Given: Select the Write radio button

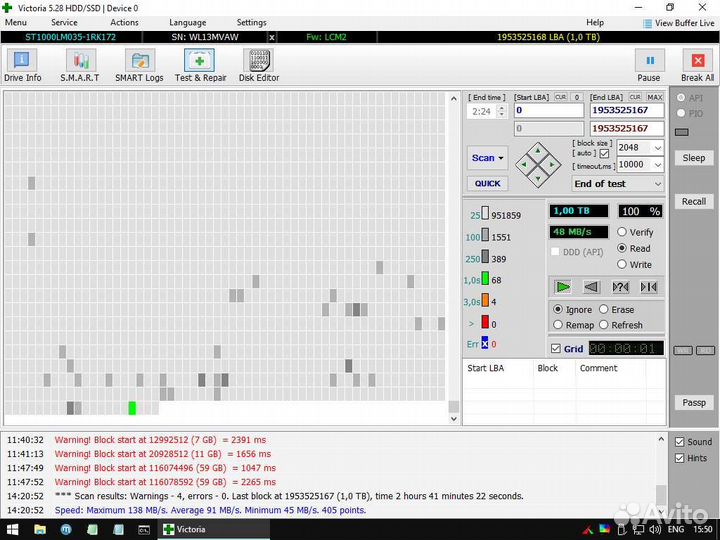Looking at the screenshot, I should [x=622, y=264].
